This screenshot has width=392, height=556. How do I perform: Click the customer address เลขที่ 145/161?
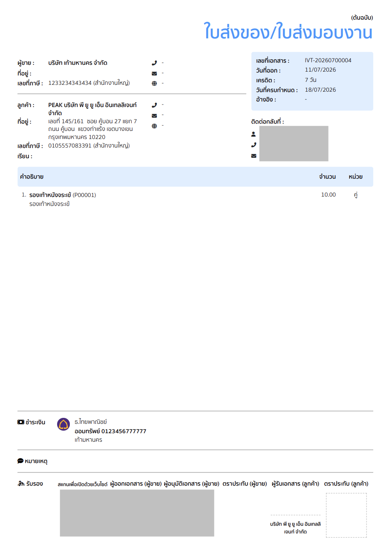point(92,129)
